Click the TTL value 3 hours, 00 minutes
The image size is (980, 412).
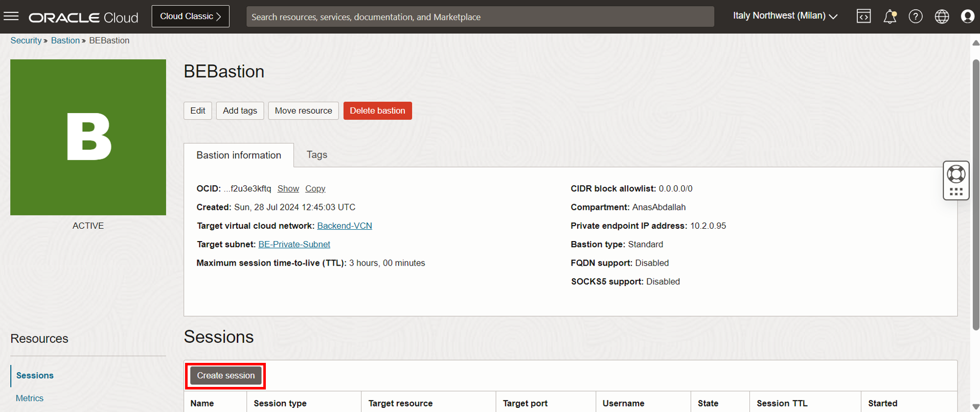387,263
